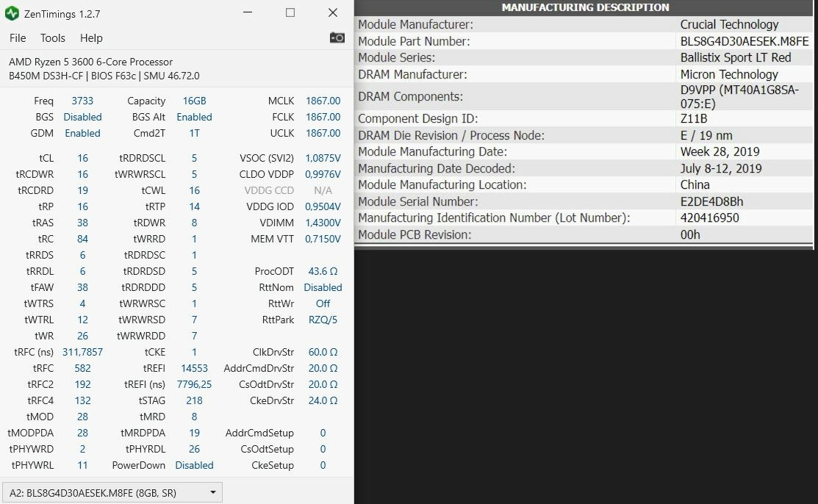Screen dimensions: 818x504
Task: Click the ZenTimings logo in title bar
Action: pos(12,13)
